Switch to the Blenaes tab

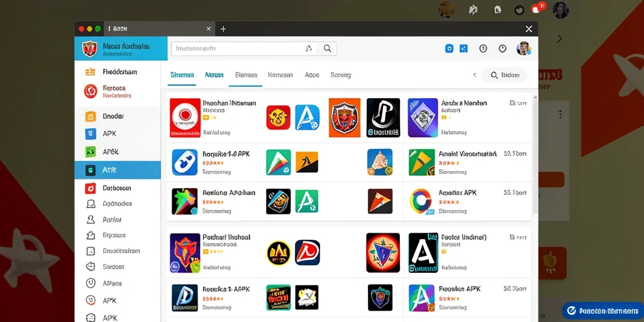coord(246,75)
